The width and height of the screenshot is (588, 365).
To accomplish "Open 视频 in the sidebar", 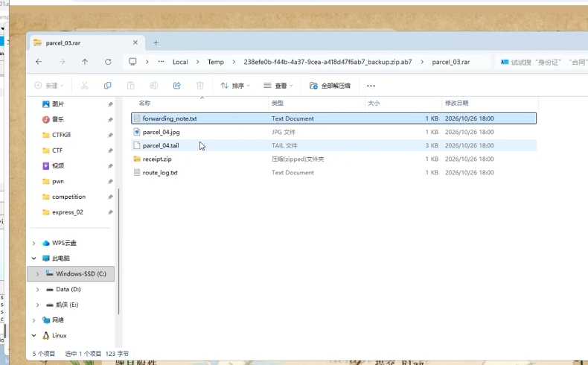I will point(58,166).
